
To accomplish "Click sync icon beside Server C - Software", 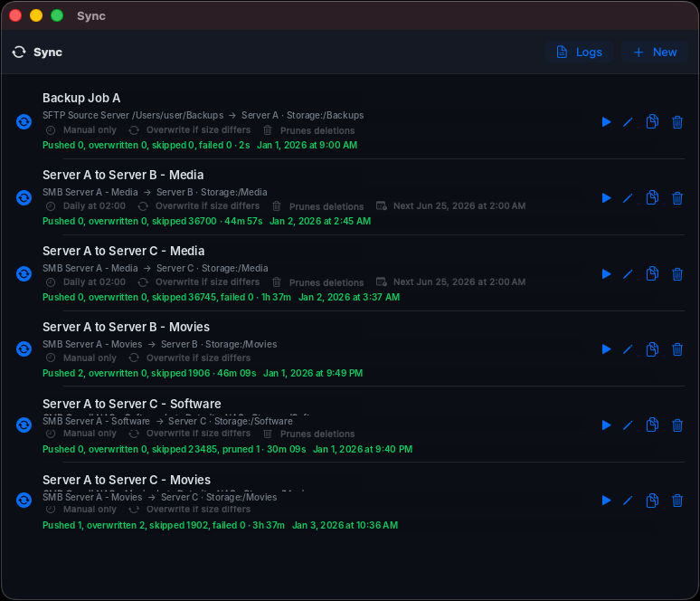I will pos(24,425).
